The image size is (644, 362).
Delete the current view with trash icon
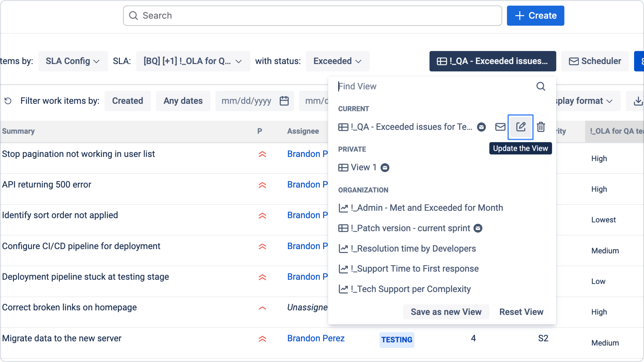(x=541, y=127)
